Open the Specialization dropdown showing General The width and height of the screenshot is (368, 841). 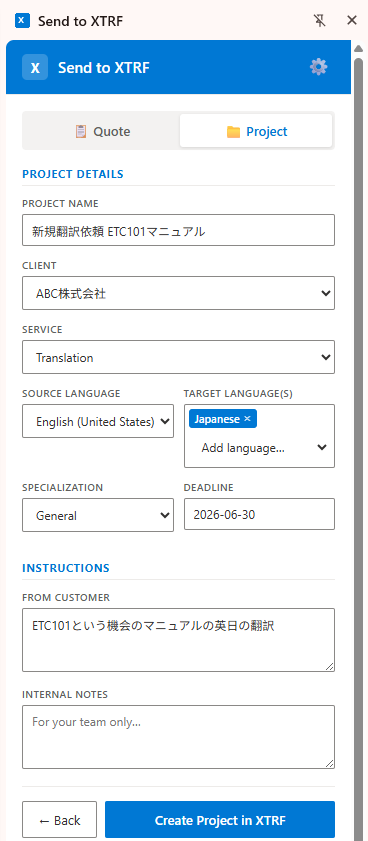click(x=98, y=515)
